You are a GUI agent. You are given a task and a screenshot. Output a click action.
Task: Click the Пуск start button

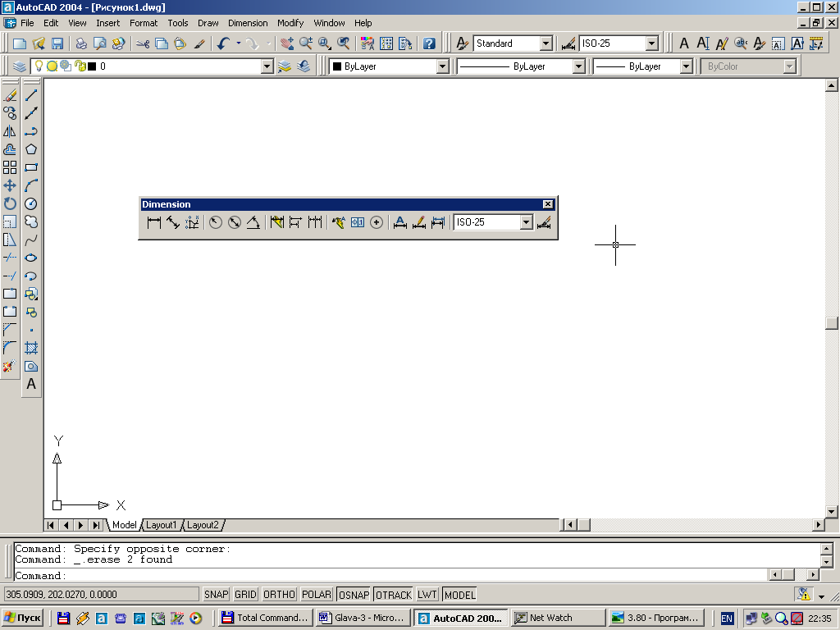tap(22, 618)
